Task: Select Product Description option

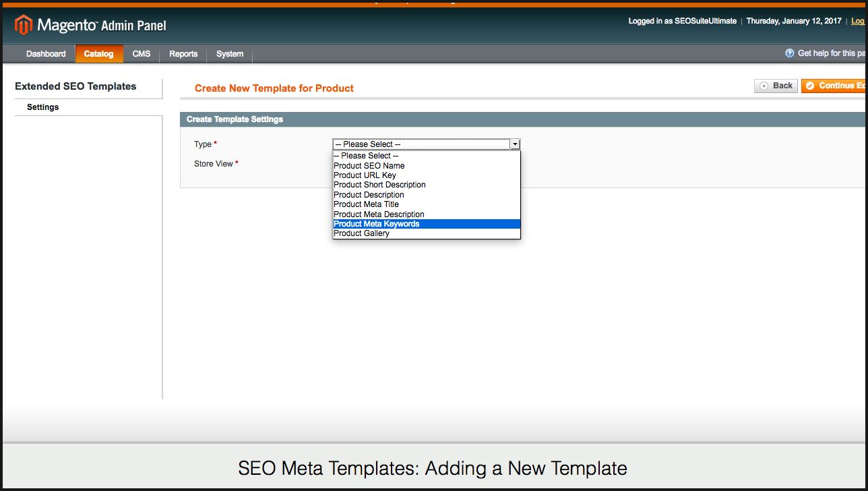Action: click(x=369, y=195)
